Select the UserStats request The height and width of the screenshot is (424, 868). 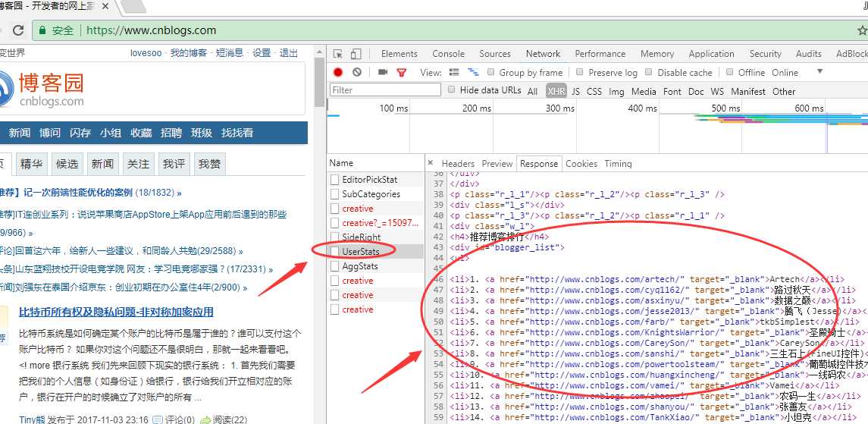click(376, 251)
